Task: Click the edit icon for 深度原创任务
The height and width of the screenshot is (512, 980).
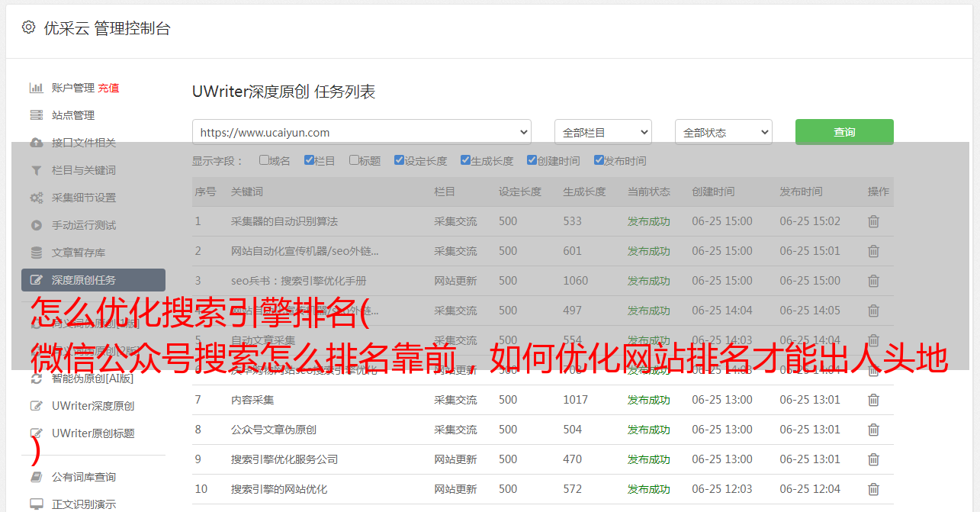Action: click(x=36, y=280)
